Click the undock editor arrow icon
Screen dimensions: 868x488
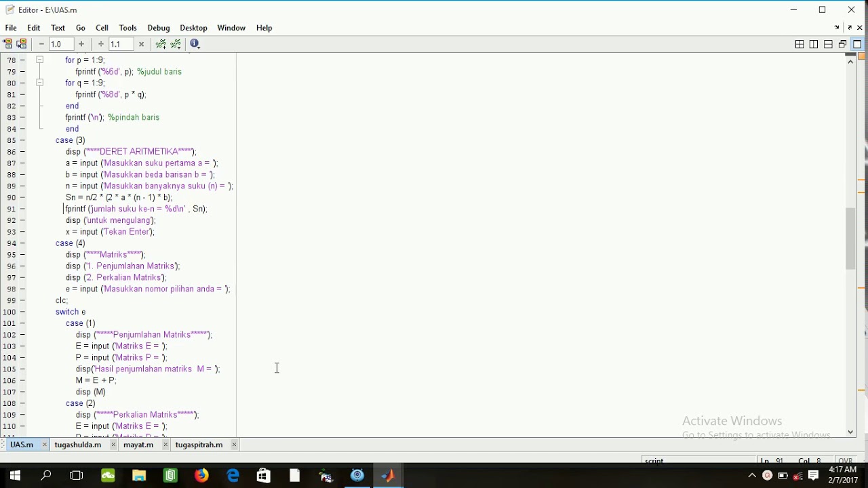click(850, 28)
